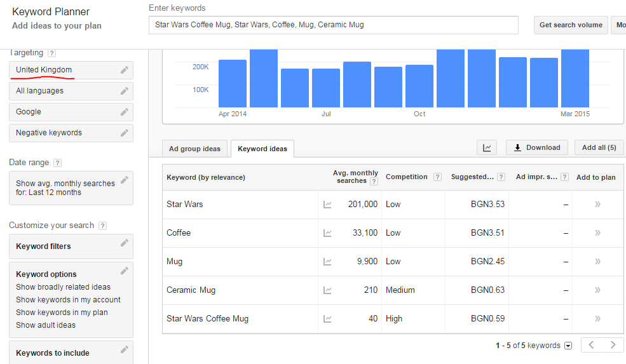Open Google network setting
Viewport: 626px width, 364px height.
coord(71,112)
